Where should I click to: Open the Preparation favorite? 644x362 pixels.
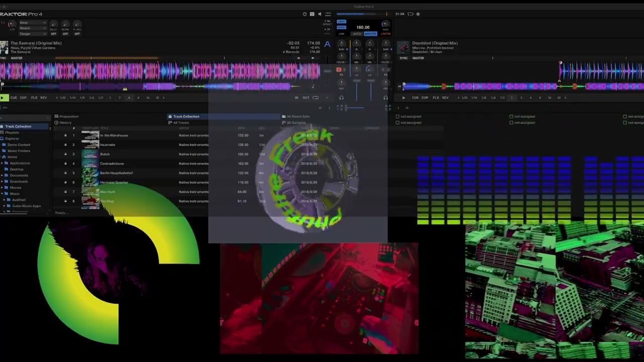[66, 117]
